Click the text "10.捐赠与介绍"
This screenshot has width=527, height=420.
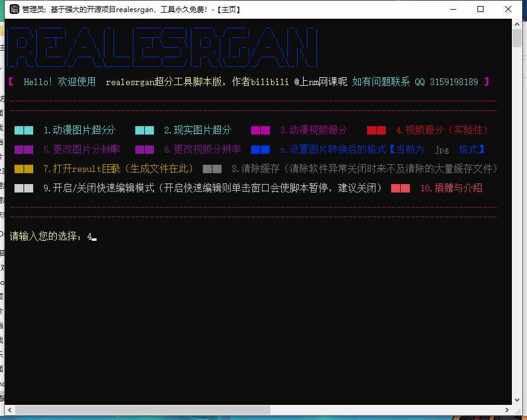451,188
